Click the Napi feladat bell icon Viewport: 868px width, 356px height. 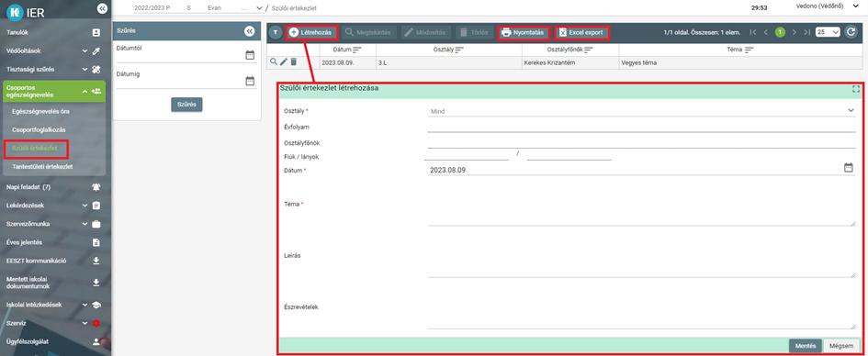click(x=96, y=187)
